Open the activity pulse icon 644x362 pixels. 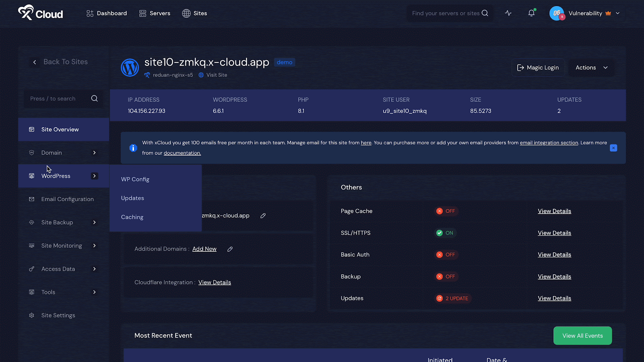tap(508, 13)
